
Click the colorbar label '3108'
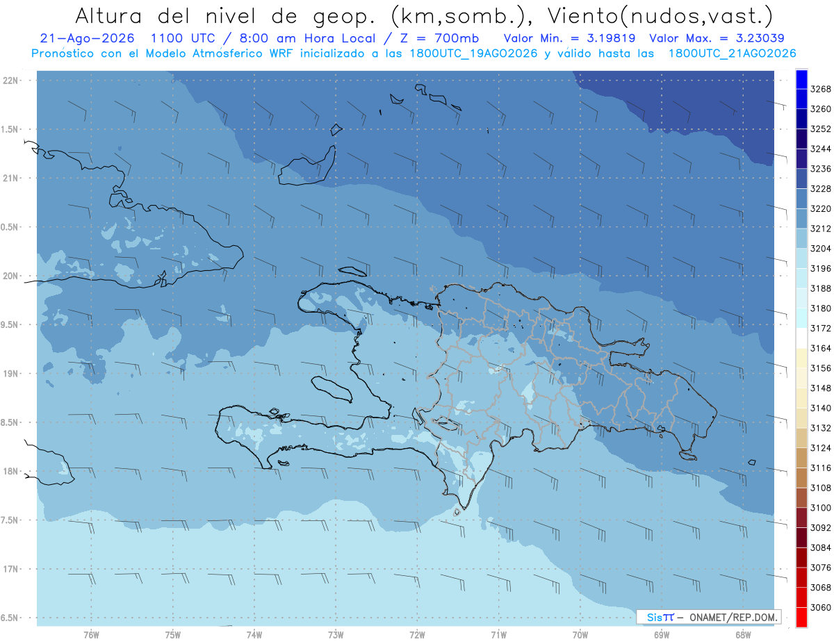[821, 488]
